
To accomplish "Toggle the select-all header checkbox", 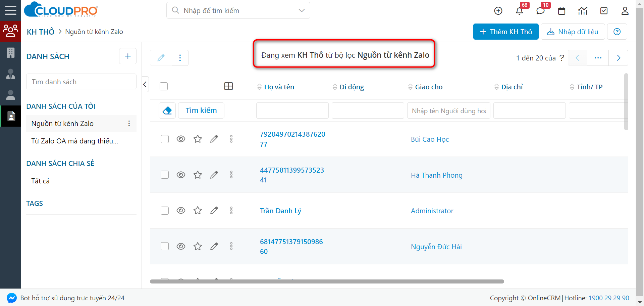I will click(164, 86).
